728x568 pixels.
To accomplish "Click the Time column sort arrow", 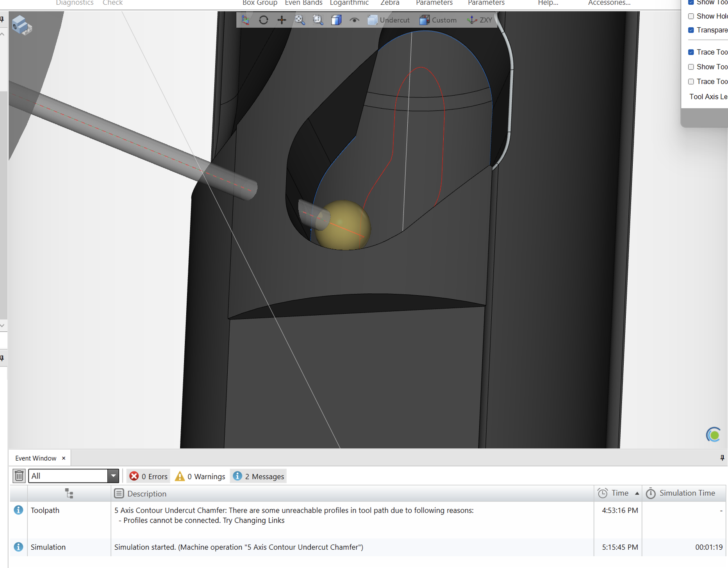I will [637, 493].
